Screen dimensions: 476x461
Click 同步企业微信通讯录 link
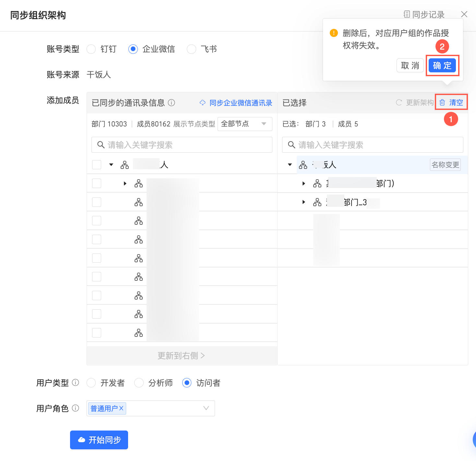[x=241, y=103]
